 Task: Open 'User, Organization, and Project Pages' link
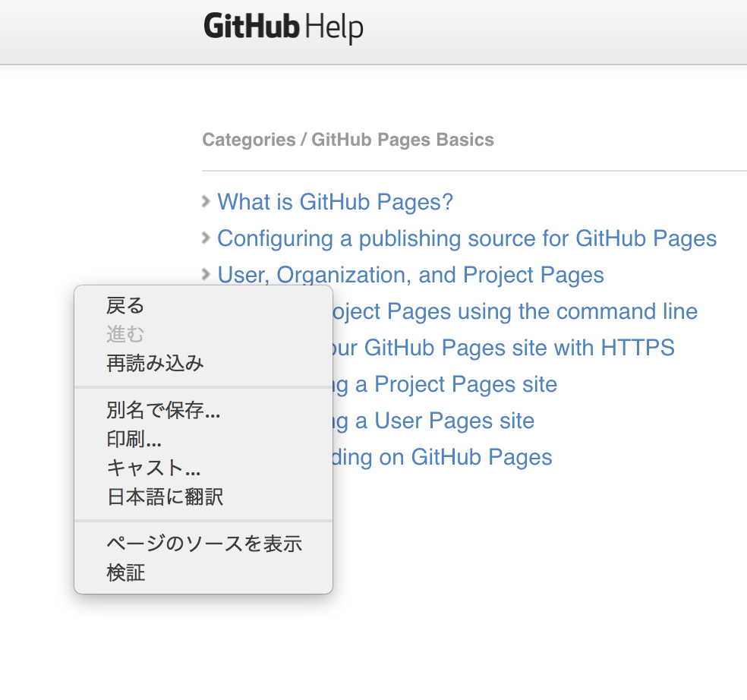tap(411, 275)
